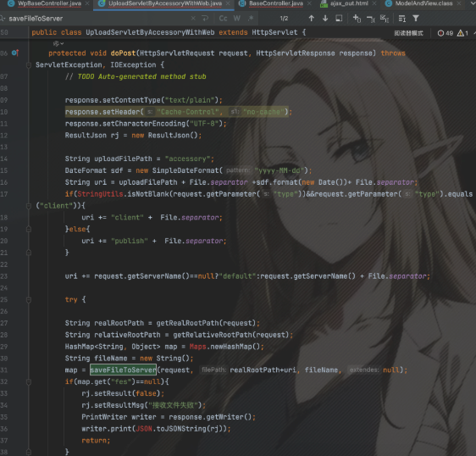
Task: Click select all occurrences icon
Action: [385, 19]
